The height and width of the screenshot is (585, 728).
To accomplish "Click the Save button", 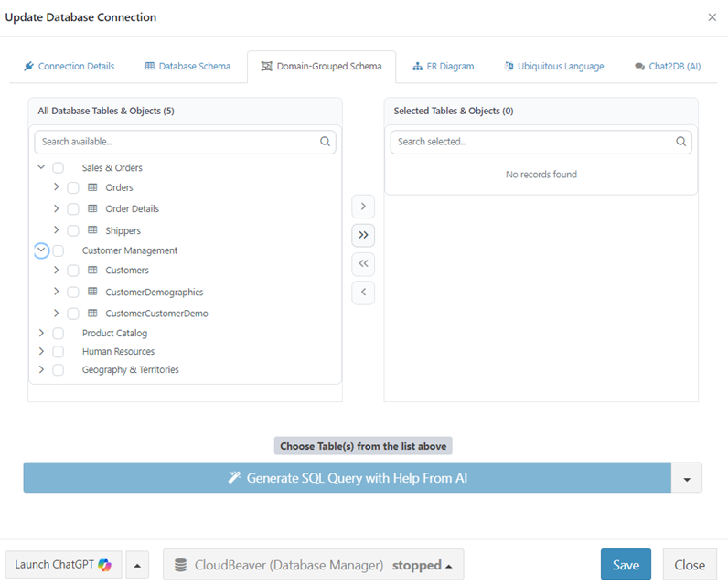I will tap(626, 565).
